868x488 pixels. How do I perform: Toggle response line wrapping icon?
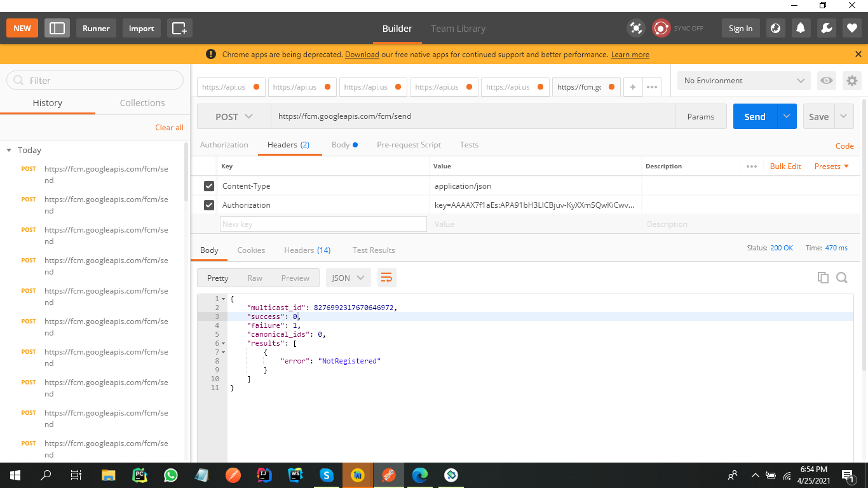click(387, 278)
